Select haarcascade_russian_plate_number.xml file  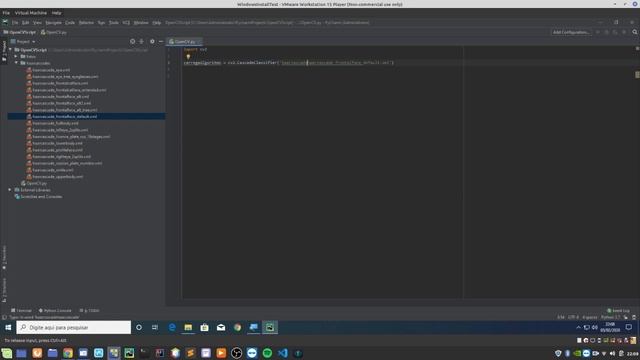[x=67, y=163]
